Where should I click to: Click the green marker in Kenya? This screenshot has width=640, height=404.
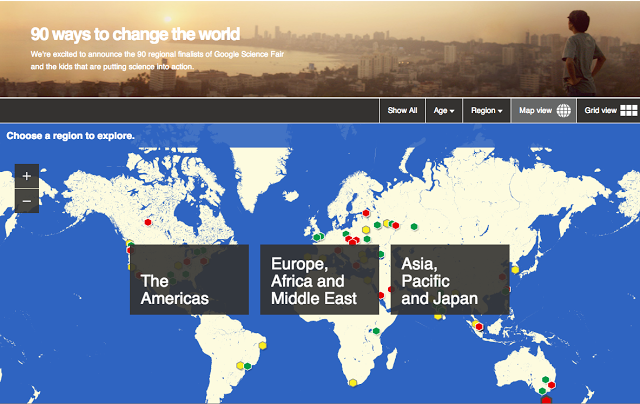coord(376,331)
